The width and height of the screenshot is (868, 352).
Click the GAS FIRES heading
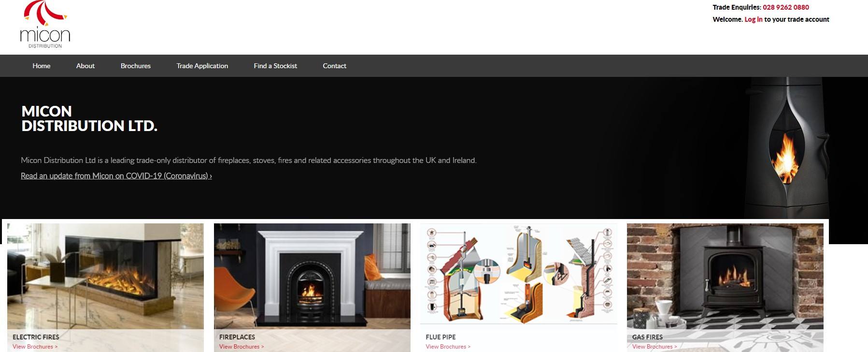(x=647, y=337)
